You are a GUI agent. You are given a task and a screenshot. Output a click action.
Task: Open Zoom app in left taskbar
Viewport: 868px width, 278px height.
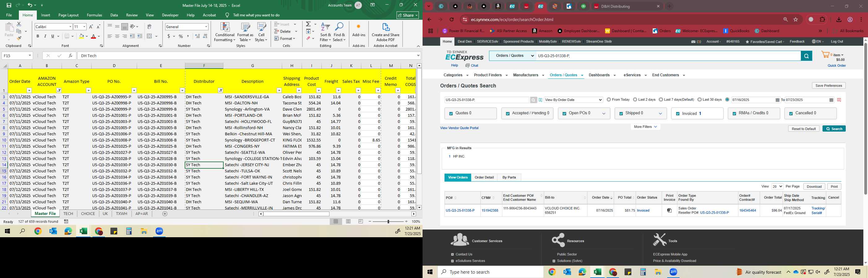click(159, 231)
